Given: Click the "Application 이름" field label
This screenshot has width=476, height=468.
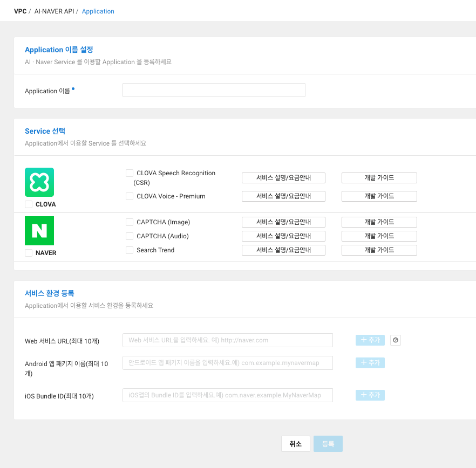Looking at the screenshot, I should point(47,91).
